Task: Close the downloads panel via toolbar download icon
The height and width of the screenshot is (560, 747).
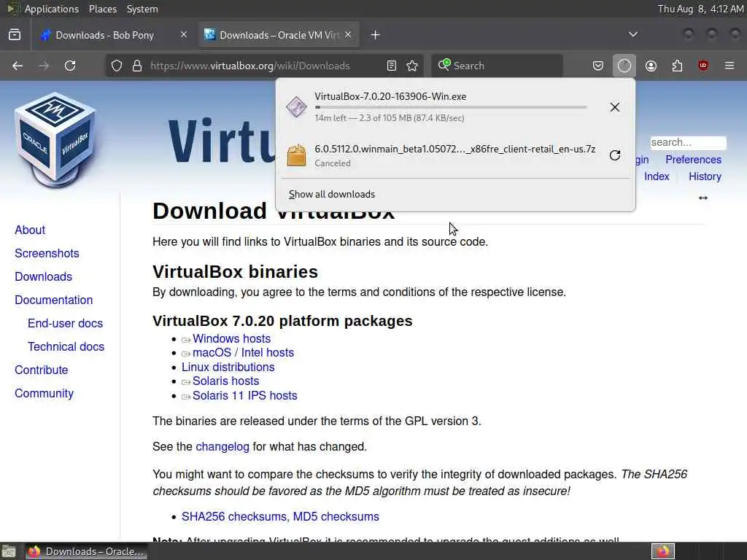Action: point(624,66)
